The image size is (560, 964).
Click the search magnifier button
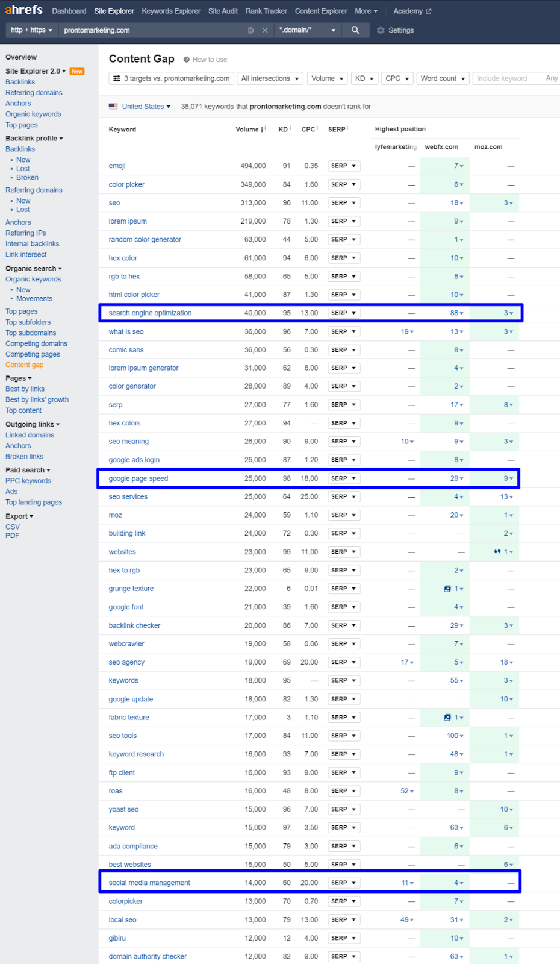coord(355,30)
